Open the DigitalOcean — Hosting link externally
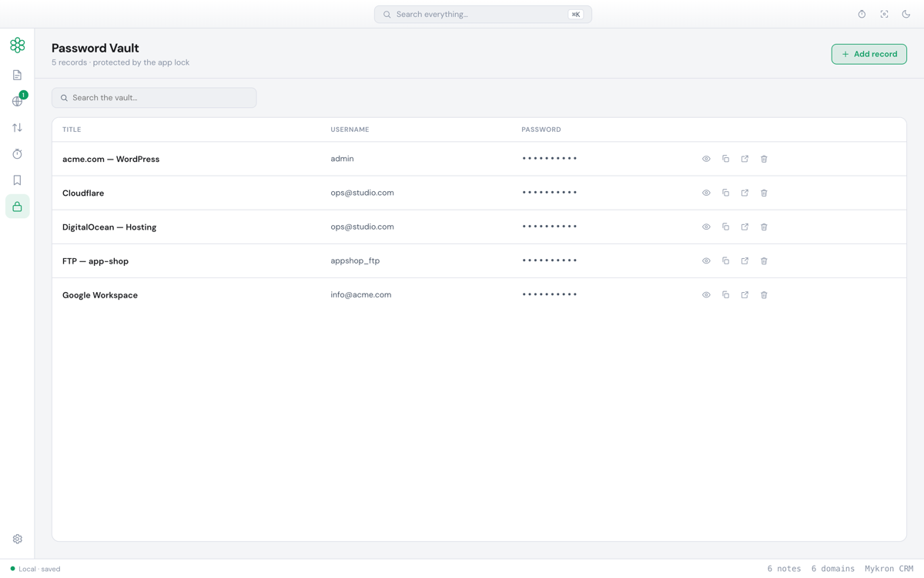This screenshot has height=578, width=924. coord(745,227)
